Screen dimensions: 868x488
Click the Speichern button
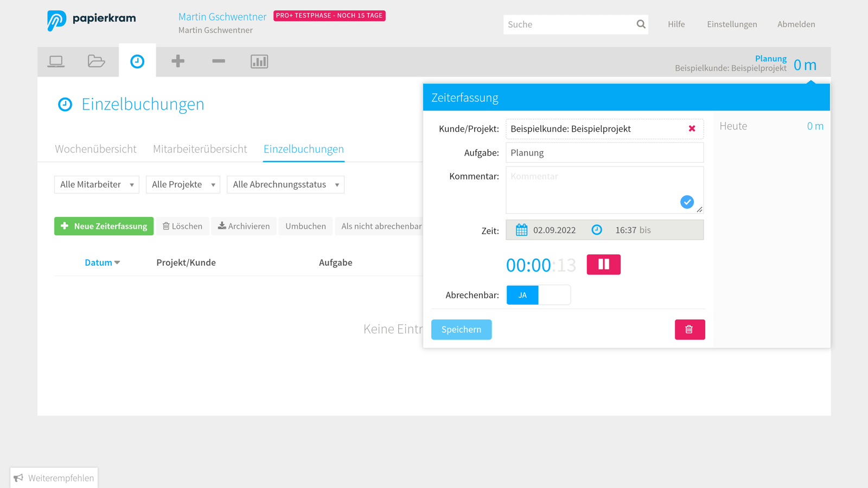click(461, 329)
